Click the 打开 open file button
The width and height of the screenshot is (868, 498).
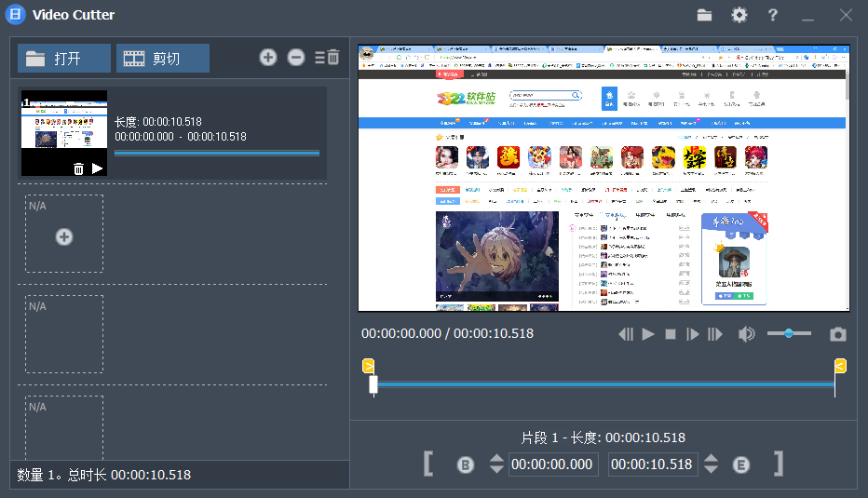[x=64, y=58]
